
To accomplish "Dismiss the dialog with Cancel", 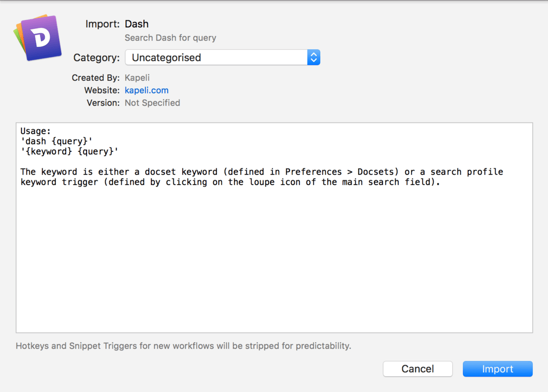I will pyautogui.click(x=418, y=369).
